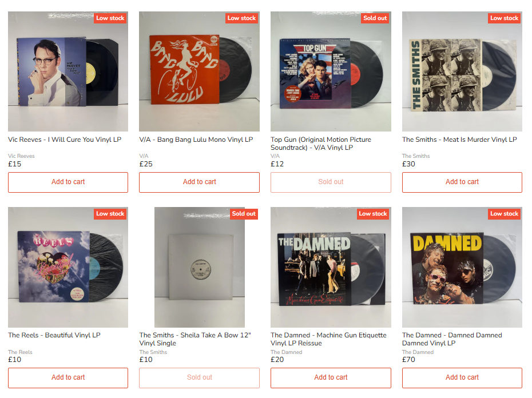Open The Smiths Meat Is Murder image
532x398 pixels.
tap(462, 71)
